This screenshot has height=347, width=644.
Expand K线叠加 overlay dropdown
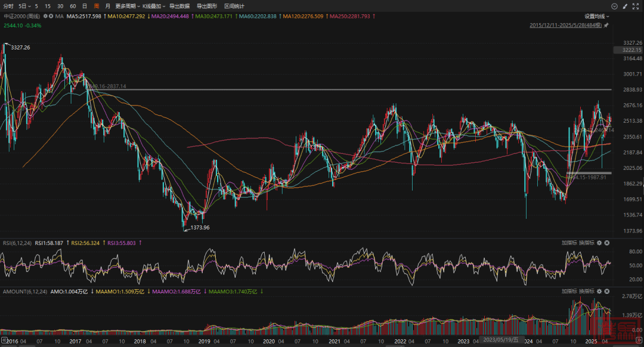click(x=154, y=6)
